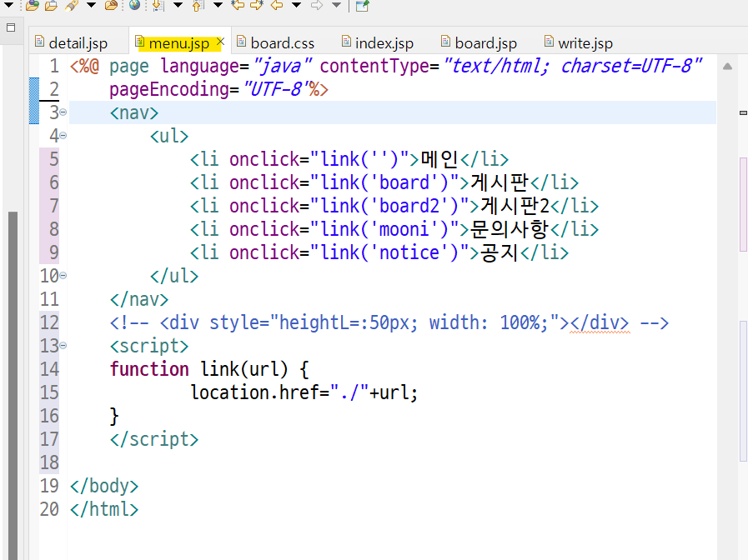748x560 pixels.
Task: Click the underlined '</div>' on line 12
Action: pyautogui.click(x=600, y=322)
